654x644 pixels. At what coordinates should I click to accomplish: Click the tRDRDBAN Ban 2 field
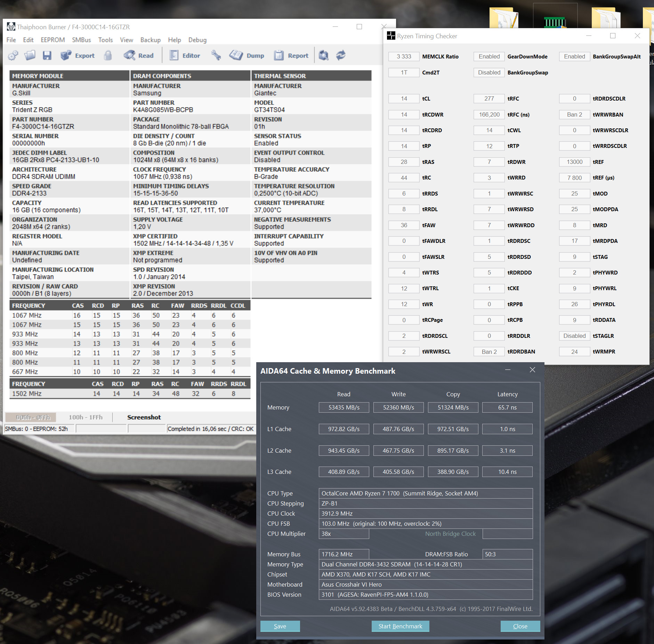[489, 351]
